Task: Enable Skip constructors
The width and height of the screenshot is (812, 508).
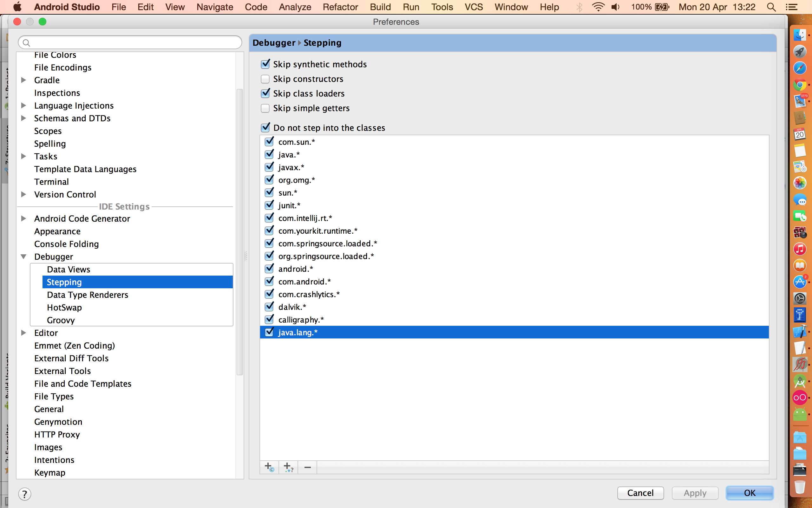Action: pyautogui.click(x=265, y=79)
